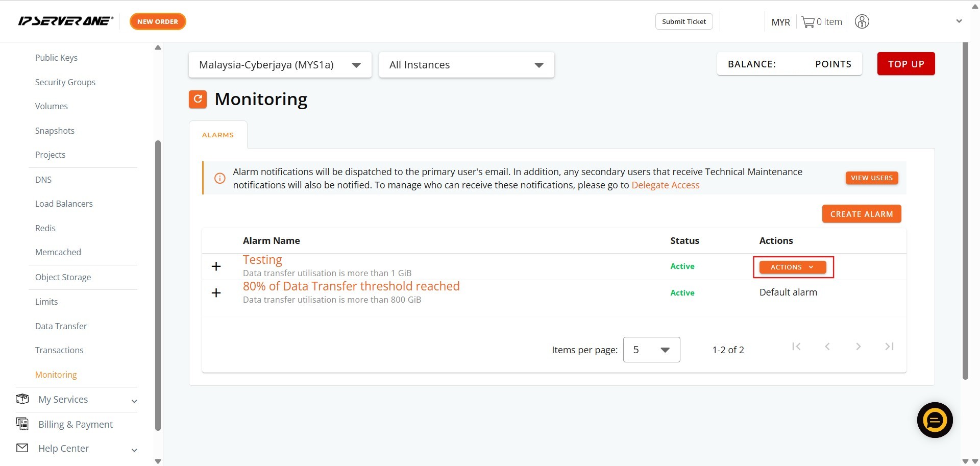This screenshot has width=980, height=466.
Task: Select the Alarms tab
Action: (218, 135)
